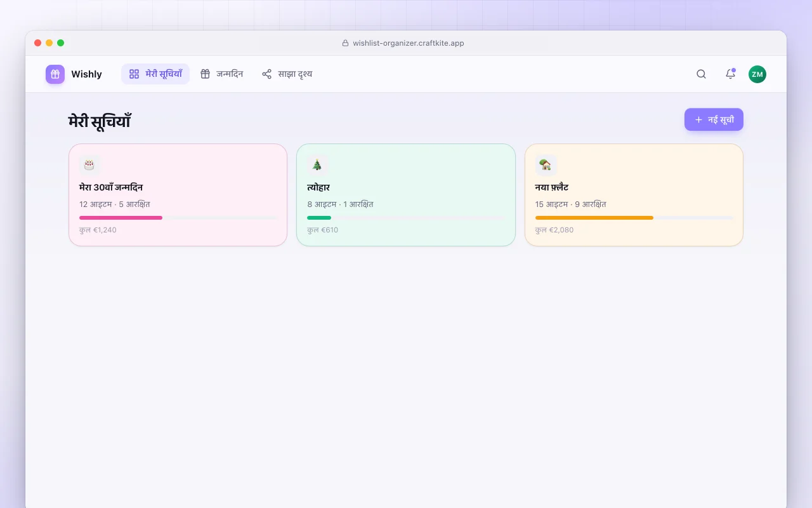
Task: Click the text 12 आइटम · 5 आरक्षित
Action: pos(115,204)
